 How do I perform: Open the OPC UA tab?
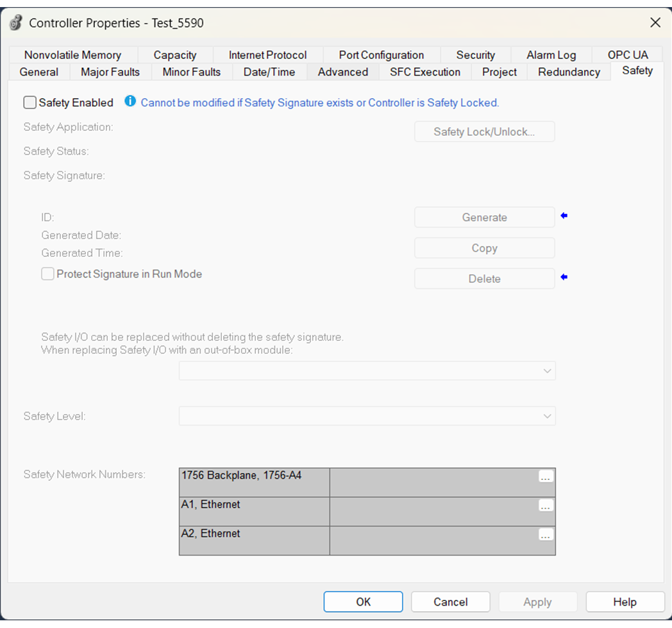coord(627,54)
